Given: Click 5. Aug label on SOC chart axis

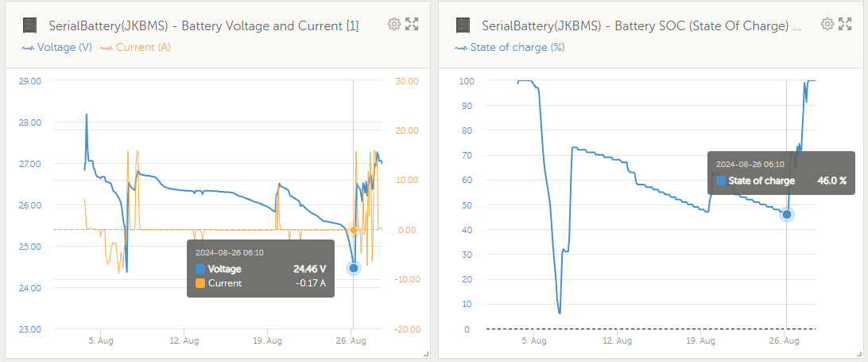Looking at the screenshot, I should coord(533,341).
